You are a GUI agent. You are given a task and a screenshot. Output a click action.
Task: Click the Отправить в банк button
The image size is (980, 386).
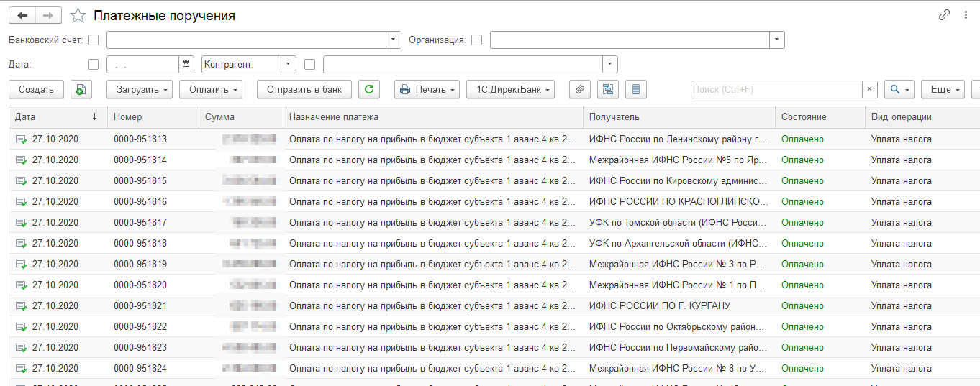[304, 89]
